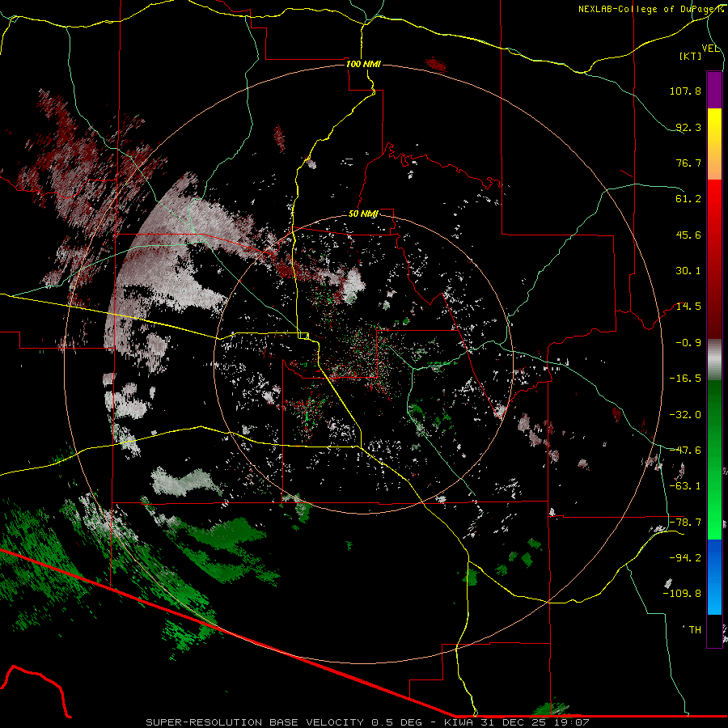Click the "[KT]" units label
728x728 pixels.
tap(691, 56)
